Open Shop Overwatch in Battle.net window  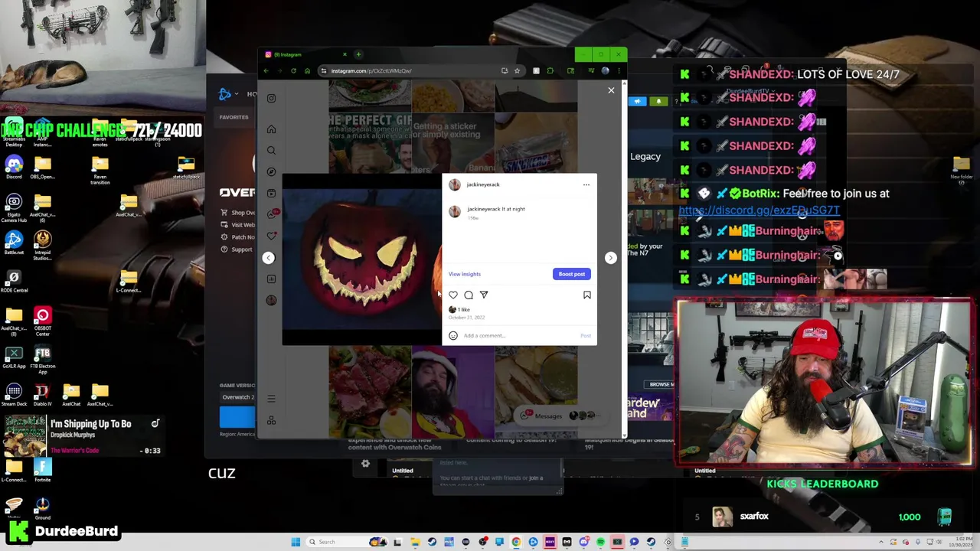coord(237,213)
